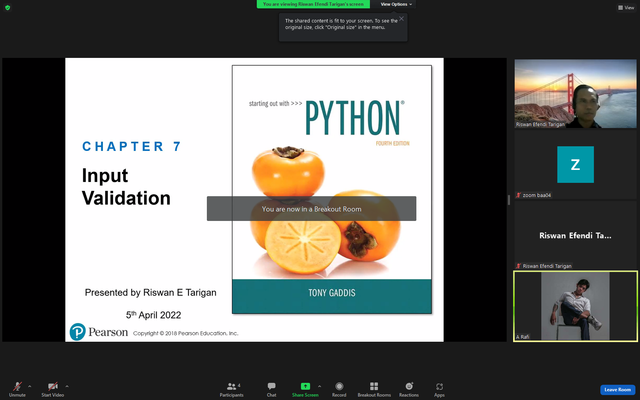640x400 pixels.
Task: Open video options arrow next to Start Video
Action: coord(67,386)
